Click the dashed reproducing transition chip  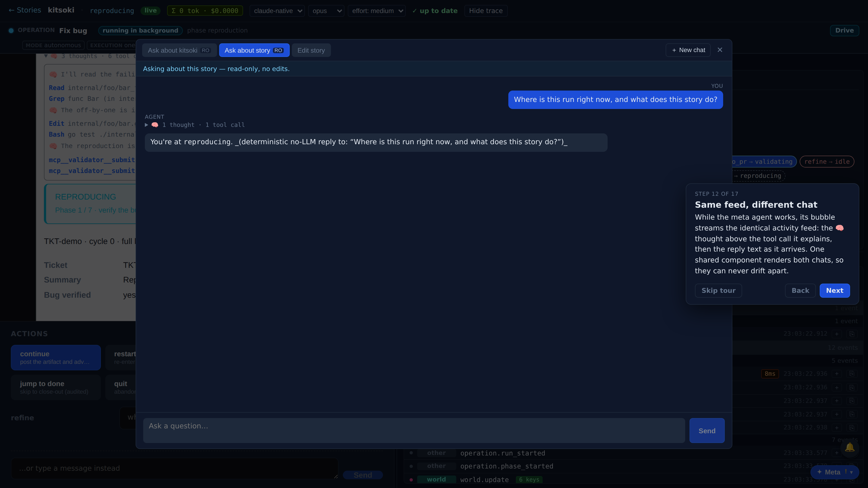pos(759,176)
